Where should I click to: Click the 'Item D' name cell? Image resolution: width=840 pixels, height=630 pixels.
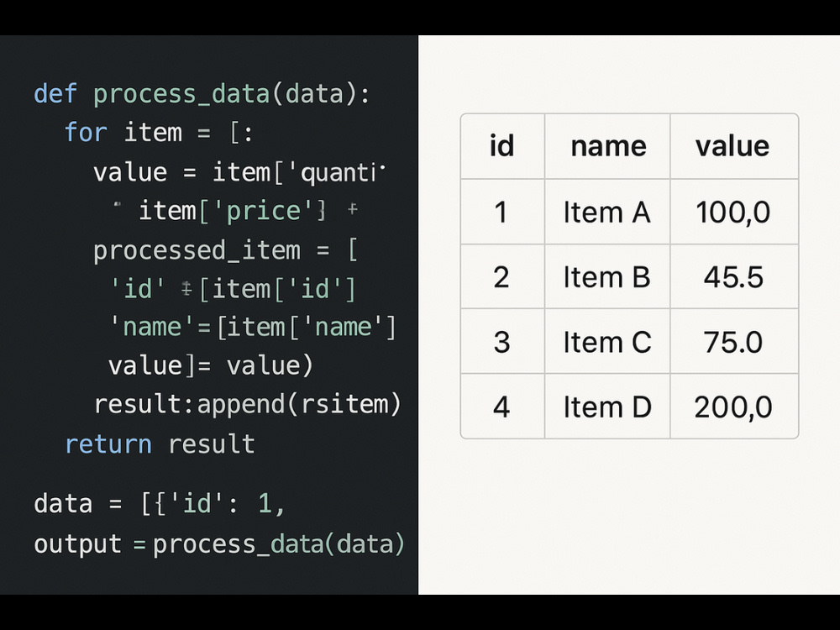click(607, 406)
